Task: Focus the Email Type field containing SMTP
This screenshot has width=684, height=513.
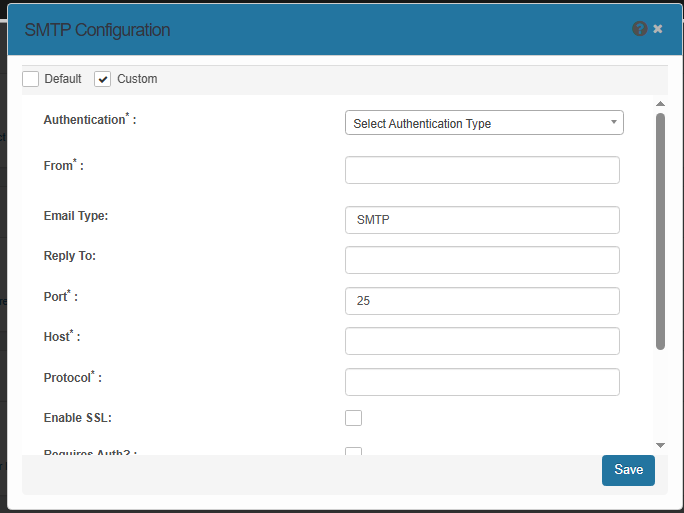Action: tap(482, 220)
